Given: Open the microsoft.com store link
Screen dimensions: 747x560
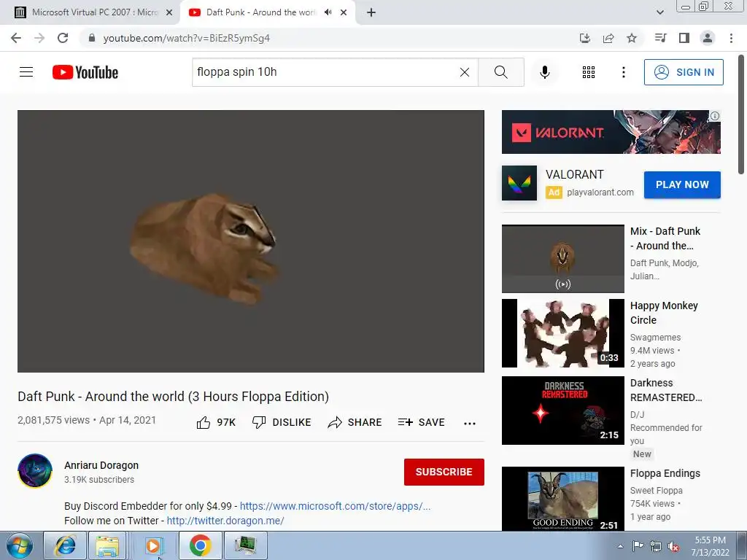Looking at the screenshot, I should [335, 506].
